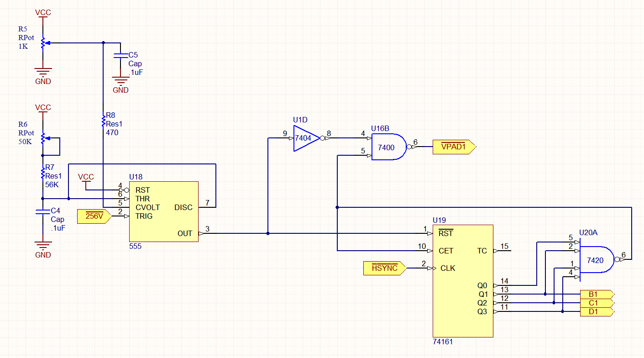Viewport: 644px width, 358px height.
Task: Select the R8 470 resistor symbol
Action: pyautogui.click(x=103, y=121)
